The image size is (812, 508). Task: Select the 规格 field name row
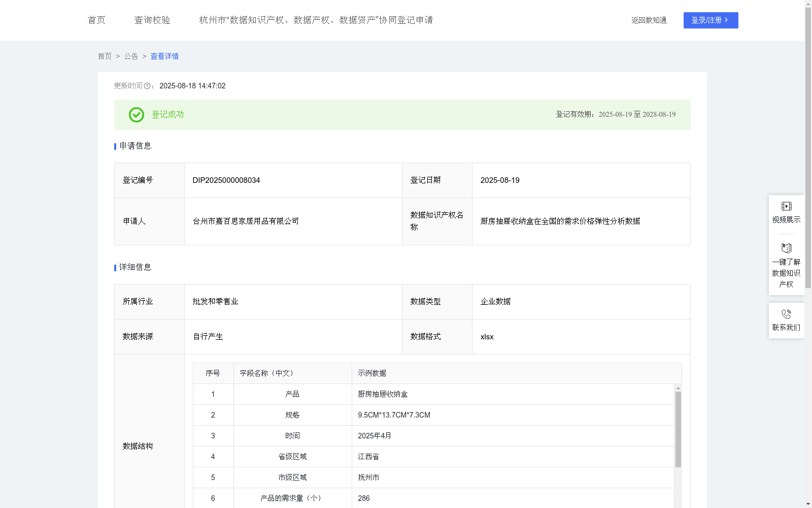(292, 415)
